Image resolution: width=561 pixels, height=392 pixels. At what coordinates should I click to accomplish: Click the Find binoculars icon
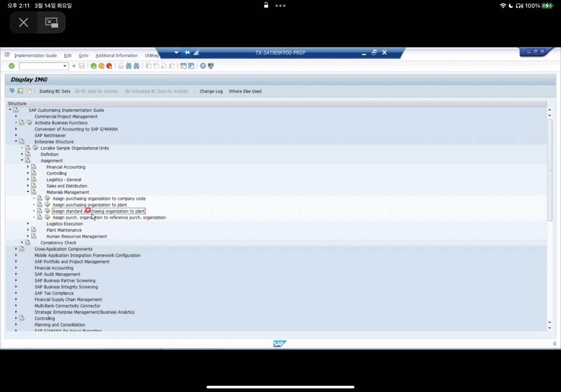pyautogui.click(x=129, y=66)
